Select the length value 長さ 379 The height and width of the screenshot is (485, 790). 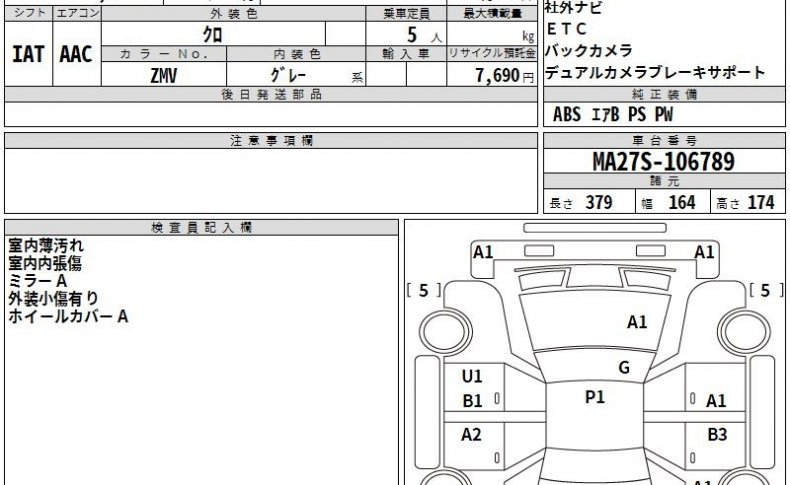(581, 202)
